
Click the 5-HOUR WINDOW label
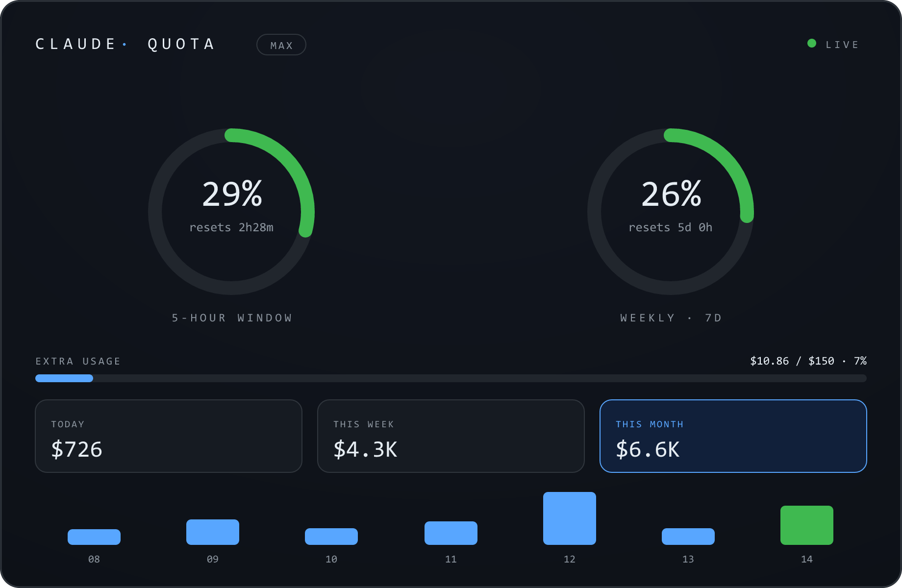[x=232, y=318]
